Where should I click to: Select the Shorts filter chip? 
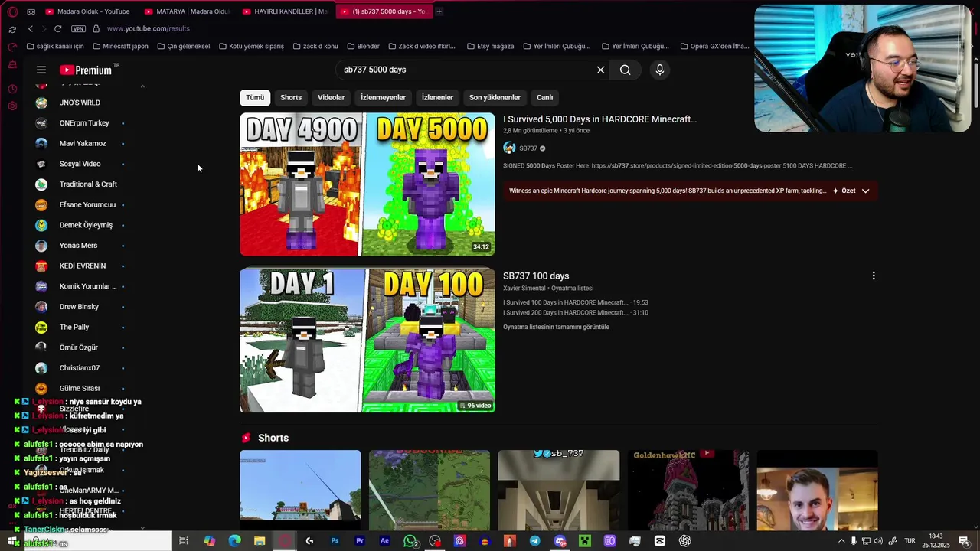point(291,97)
